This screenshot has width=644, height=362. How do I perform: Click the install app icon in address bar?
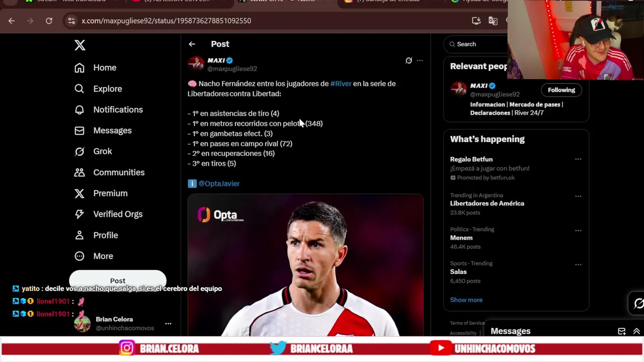[x=476, y=21]
